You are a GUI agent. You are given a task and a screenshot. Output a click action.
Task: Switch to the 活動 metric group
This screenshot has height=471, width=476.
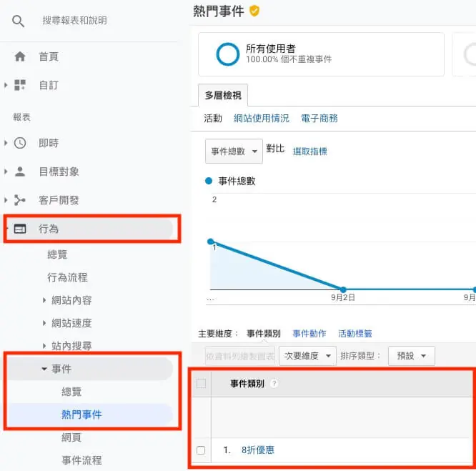tap(213, 119)
